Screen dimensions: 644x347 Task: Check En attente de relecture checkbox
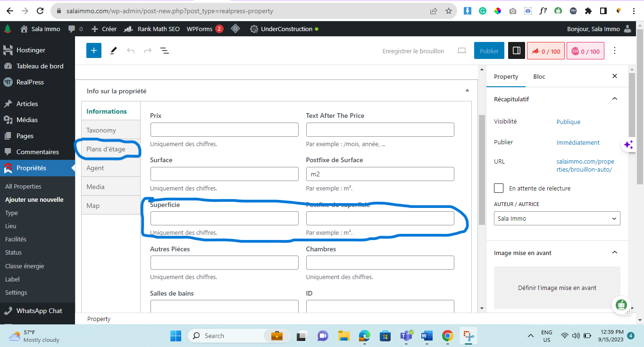499,188
